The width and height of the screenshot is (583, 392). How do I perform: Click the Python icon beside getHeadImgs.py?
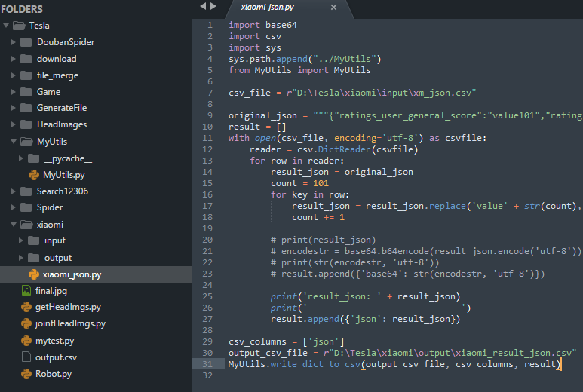[26, 307]
